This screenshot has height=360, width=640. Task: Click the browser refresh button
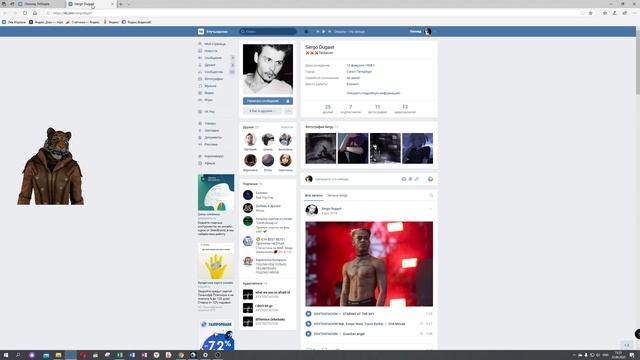point(24,13)
